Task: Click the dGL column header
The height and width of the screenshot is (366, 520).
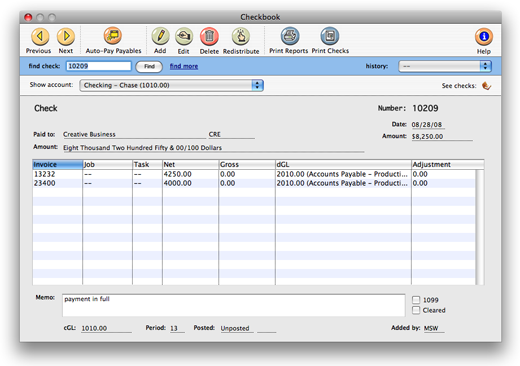Action: pyautogui.click(x=343, y=164)
